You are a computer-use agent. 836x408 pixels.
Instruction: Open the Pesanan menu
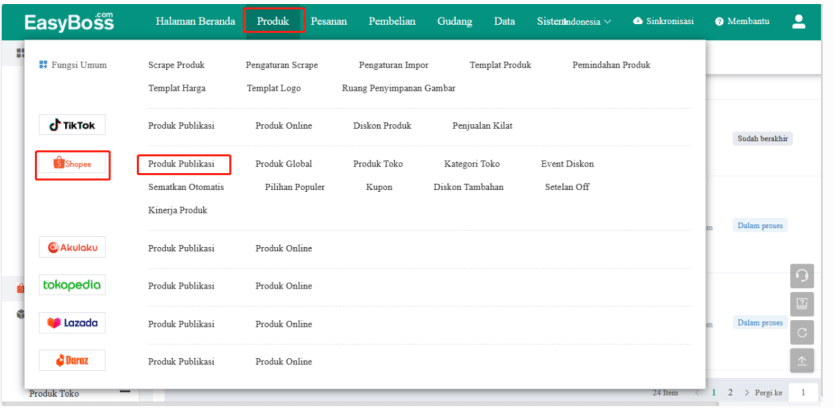(x=328, y=21)
